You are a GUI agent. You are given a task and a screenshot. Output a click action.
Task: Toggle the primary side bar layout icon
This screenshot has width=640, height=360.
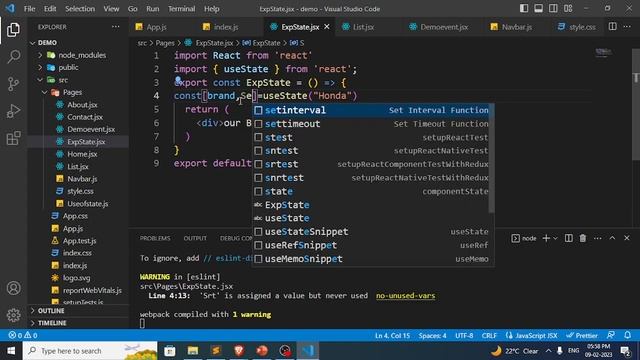[524, 9]
